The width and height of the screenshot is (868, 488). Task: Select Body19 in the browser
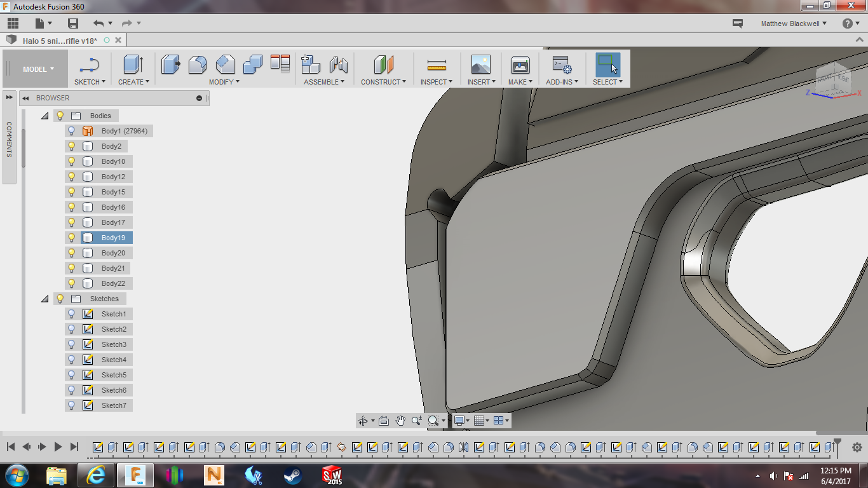113,238
